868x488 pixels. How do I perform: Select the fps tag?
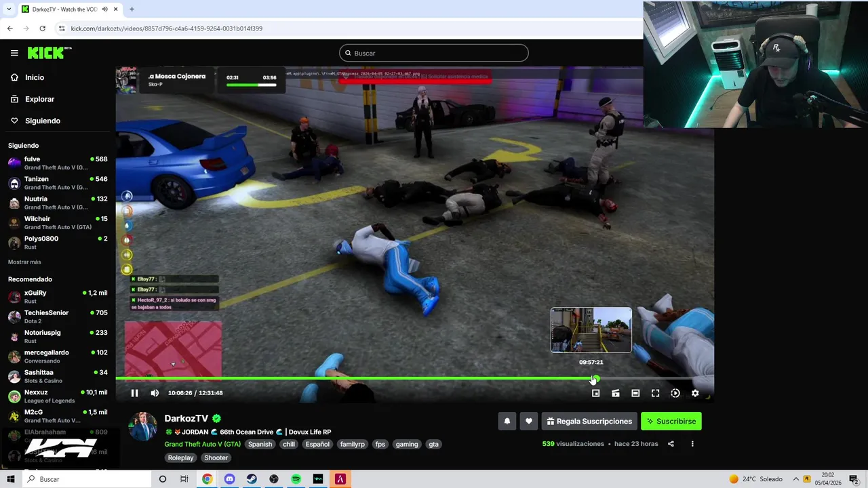[380, 444]
